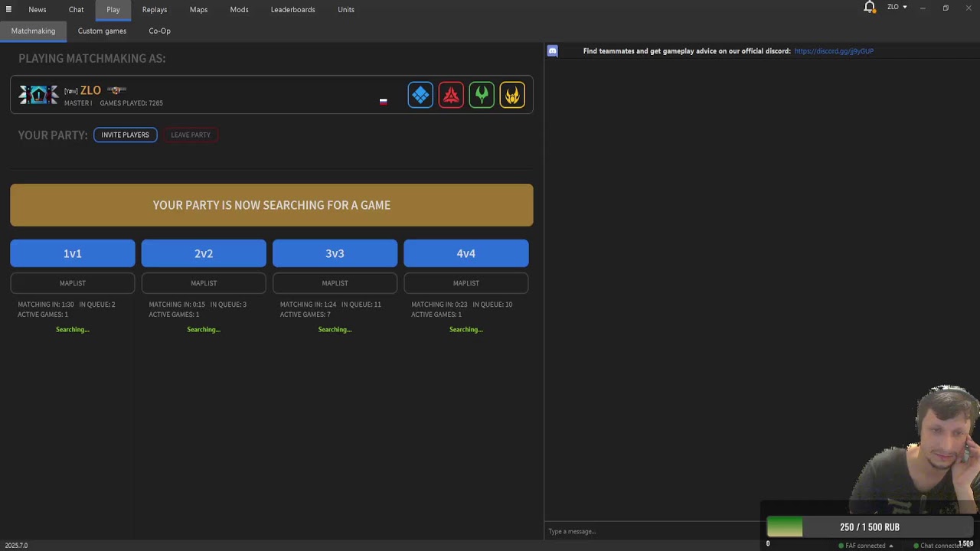Expand the Chat connected status menu
This screenshot has height=551, width=980.
coord(942,546)
